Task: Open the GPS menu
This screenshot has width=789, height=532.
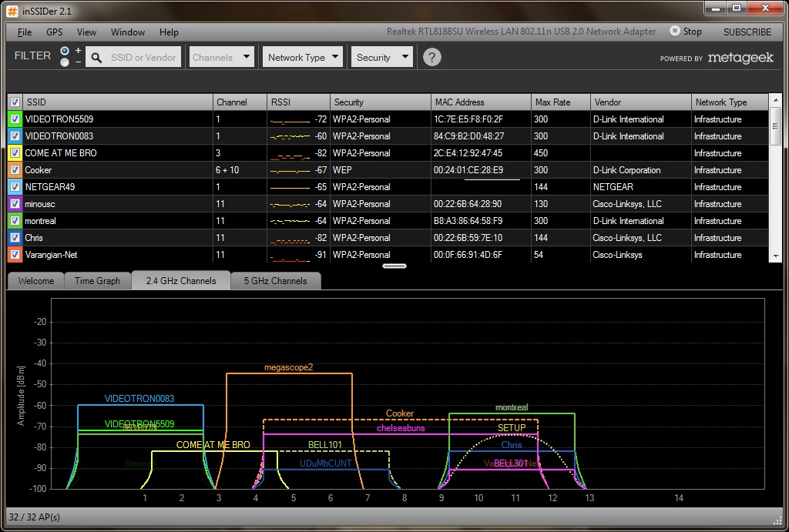Action: [54, 32]
